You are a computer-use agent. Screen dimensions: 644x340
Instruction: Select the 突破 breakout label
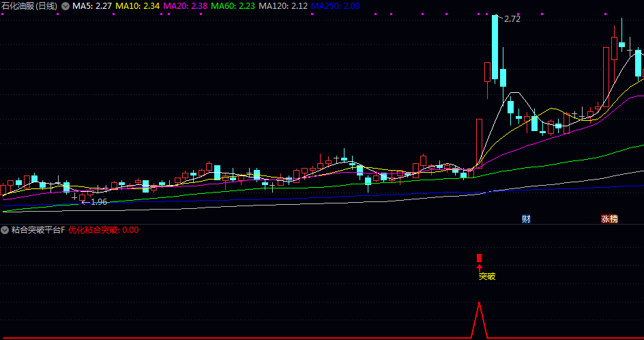point(486,277)
